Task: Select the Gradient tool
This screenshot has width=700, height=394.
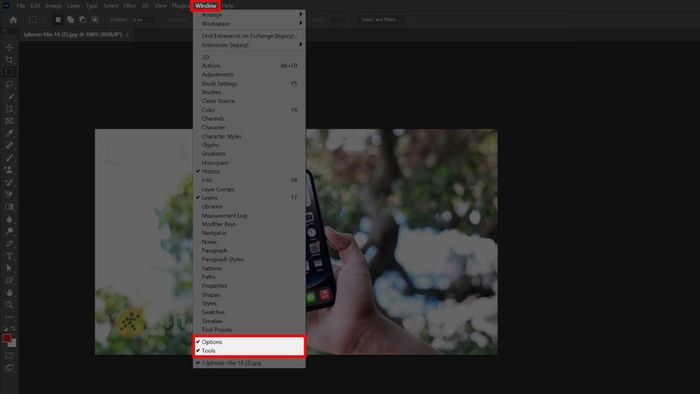Action: 9,207
